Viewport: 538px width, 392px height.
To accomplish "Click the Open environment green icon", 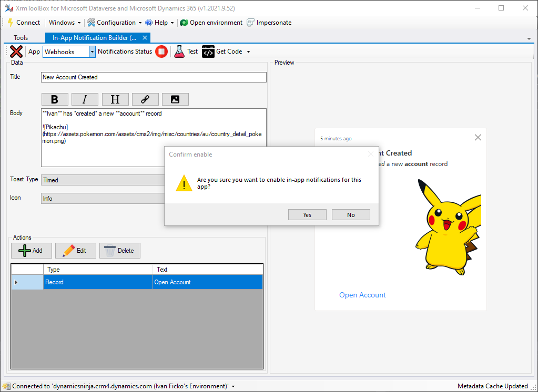I will pos(184,23).
